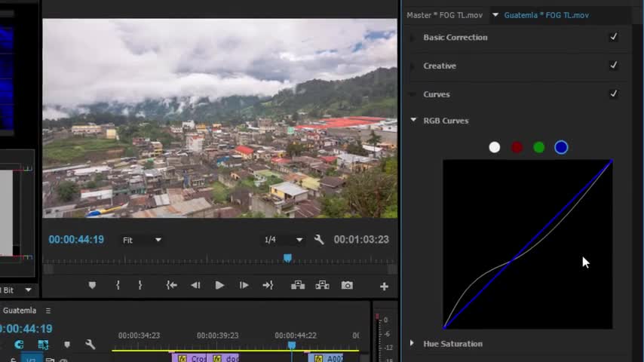Screen dimensions: 644x362
Task: Add marker in the timeline panel
Action: click(x=67, y=345)
